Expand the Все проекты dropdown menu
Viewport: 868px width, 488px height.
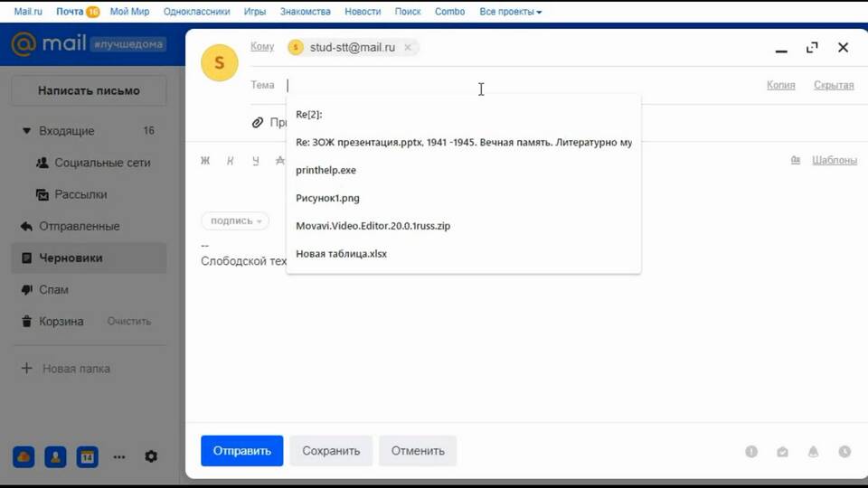tap(511, 12)
